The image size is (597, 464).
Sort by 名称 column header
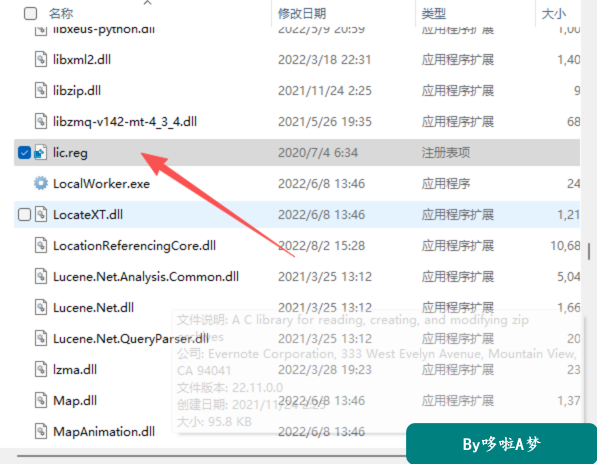pos(61,14)
